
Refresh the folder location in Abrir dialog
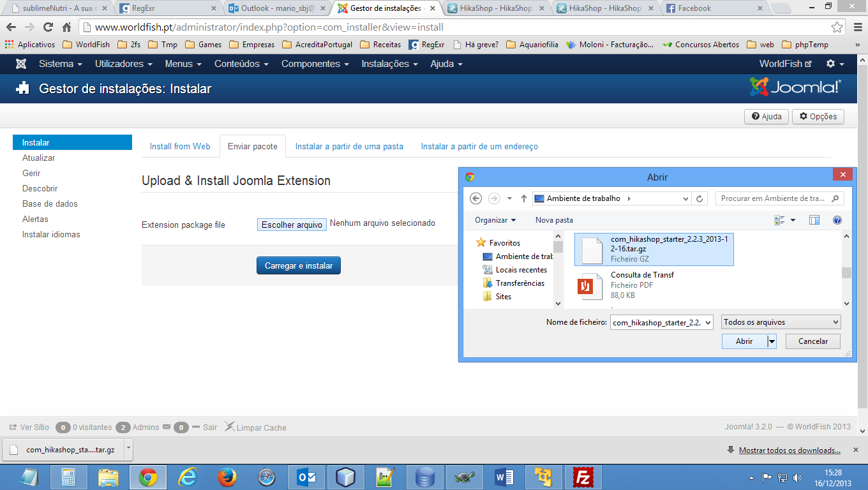700,198
